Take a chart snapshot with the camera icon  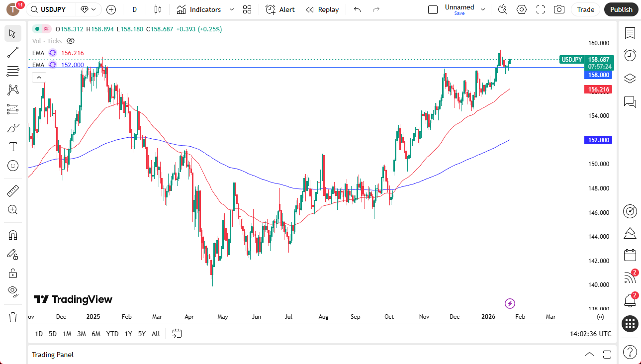(x=559, y=9)
